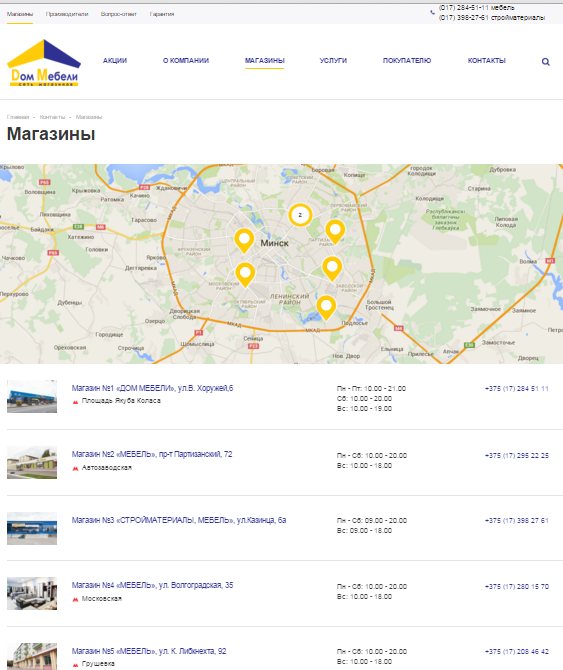This screenshot has width=563, height=670.
Task: Click Пн - Пт: 10.00 - 21.00 hours
Action: click(x=371, y=389)
